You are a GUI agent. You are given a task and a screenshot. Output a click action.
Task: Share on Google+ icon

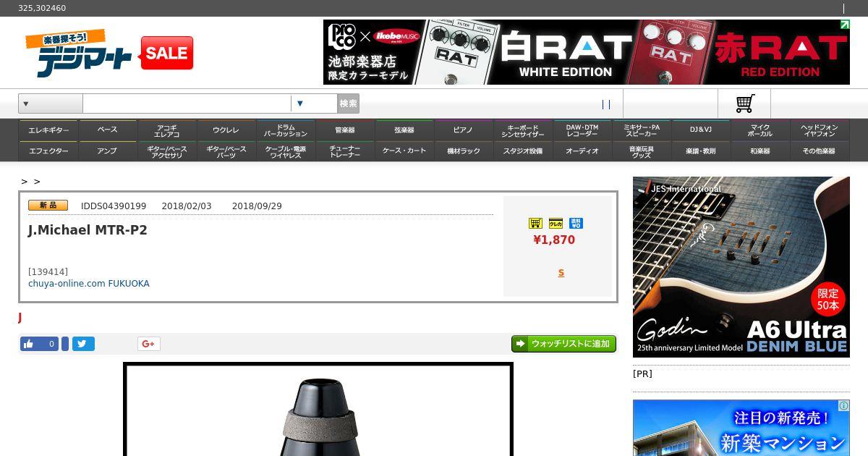[149, 344]
